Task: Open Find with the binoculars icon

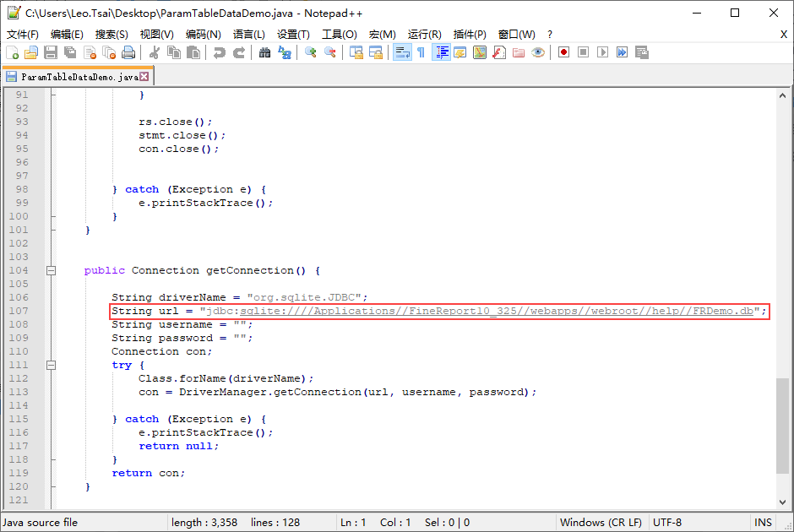Action: pos(264,52)
